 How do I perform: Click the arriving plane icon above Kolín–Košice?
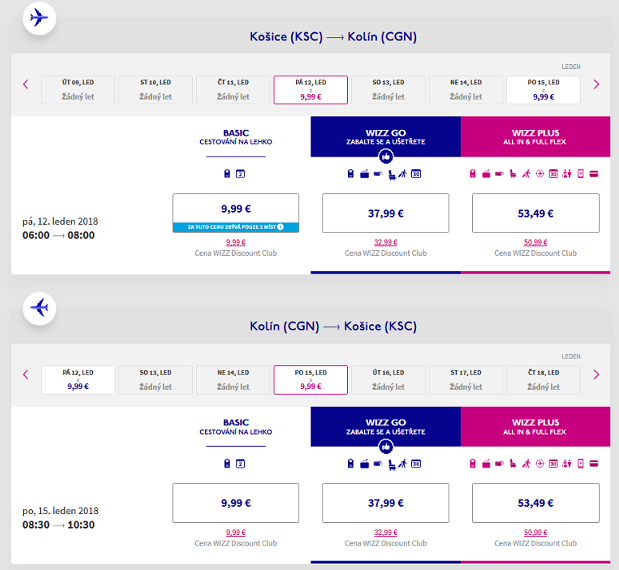[x=39, y=308]
